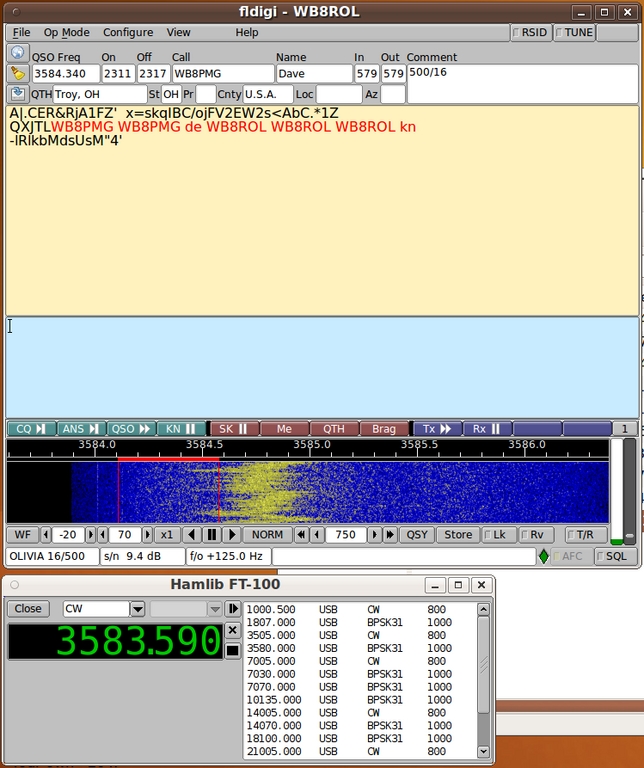
Task: Open the bandwidth dropdown next to CW mode
Action: coord(214,609)
